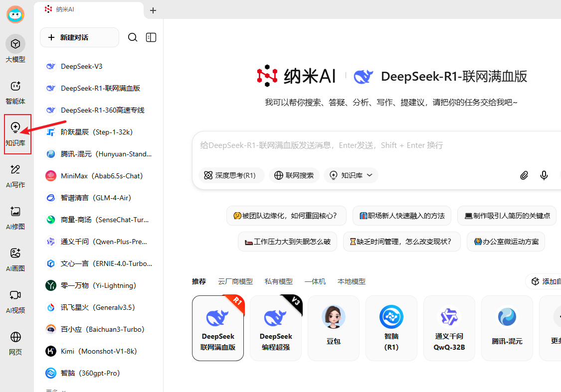This screenshot has height=392, width=561.
Task: Click the search magnifier icon
Action: (x=133, y=37)
